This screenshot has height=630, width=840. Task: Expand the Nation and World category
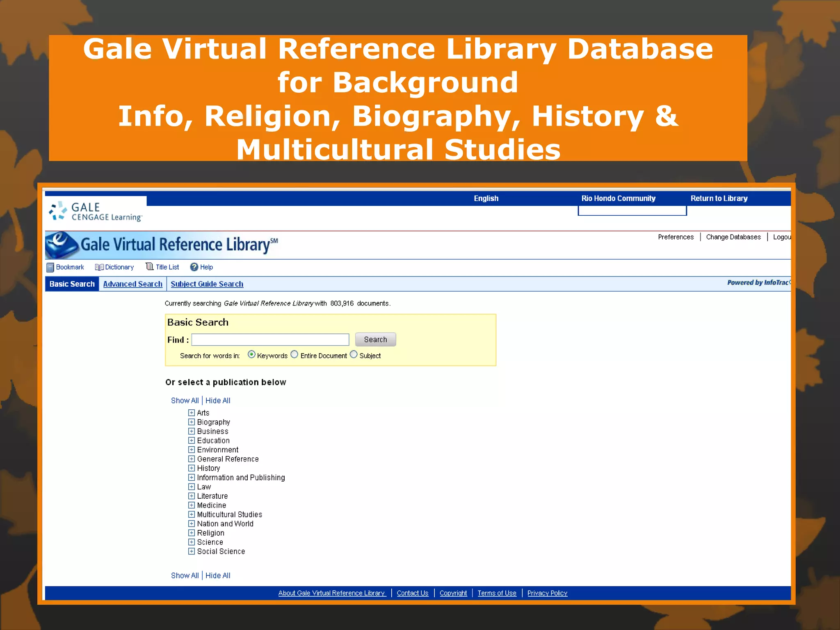[192, 524]
